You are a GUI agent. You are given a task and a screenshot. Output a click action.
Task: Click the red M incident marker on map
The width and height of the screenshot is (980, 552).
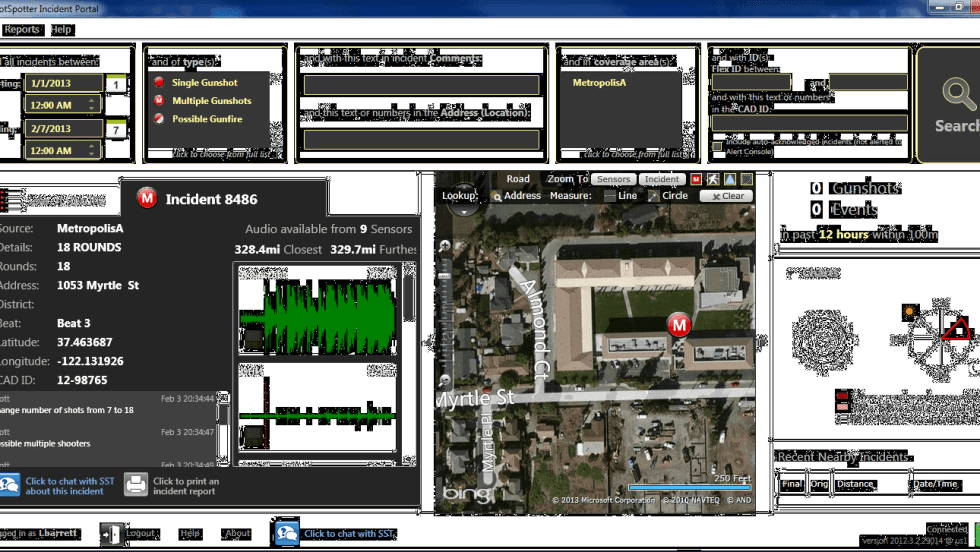tap(679, 325)
